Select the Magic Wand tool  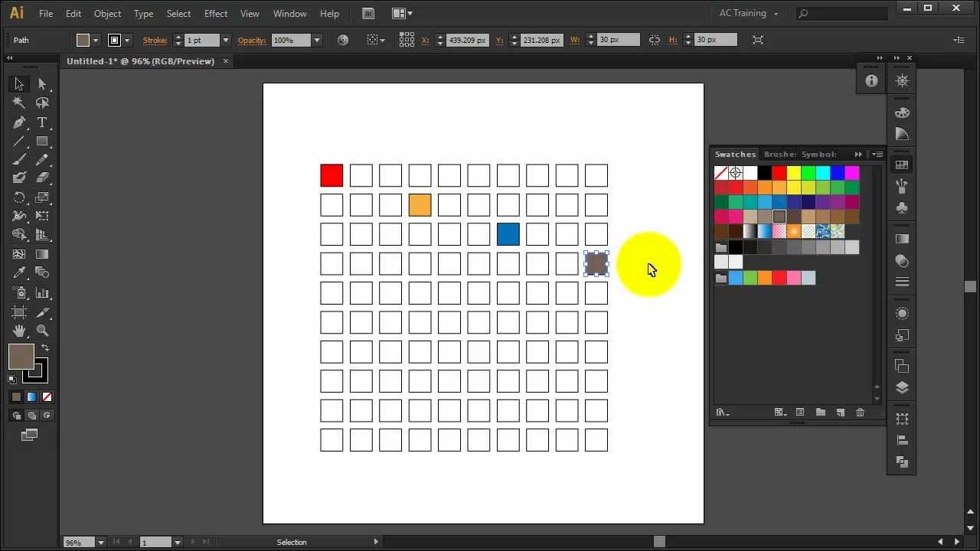pos(19,103)
